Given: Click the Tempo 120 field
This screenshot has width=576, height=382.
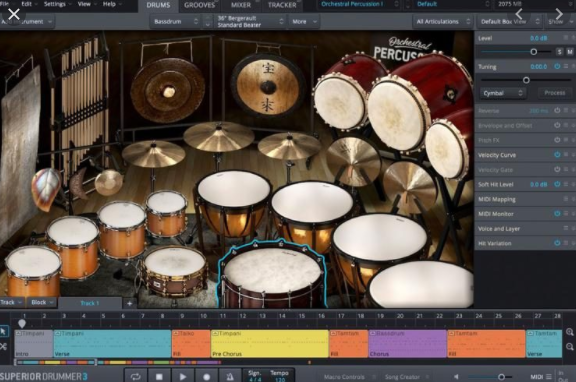Looking at the screenshot, I should pyautogui.click(x=280, y=376).
